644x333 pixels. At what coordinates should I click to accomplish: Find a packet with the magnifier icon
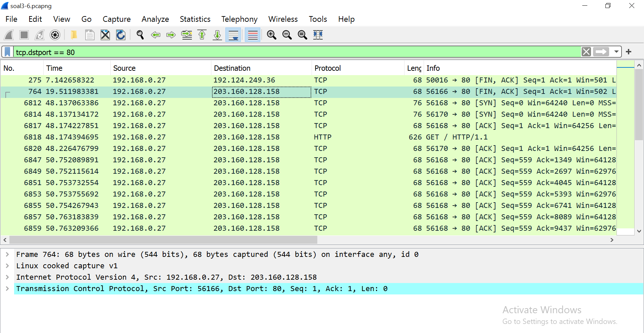pos(140,35)
